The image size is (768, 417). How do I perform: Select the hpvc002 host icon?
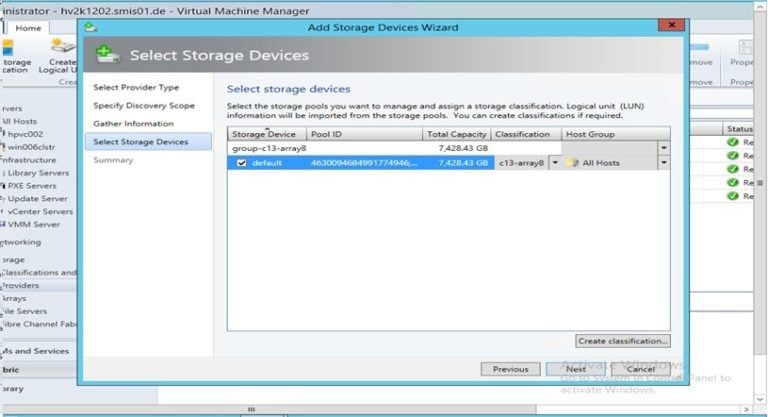tap(4, 133)
